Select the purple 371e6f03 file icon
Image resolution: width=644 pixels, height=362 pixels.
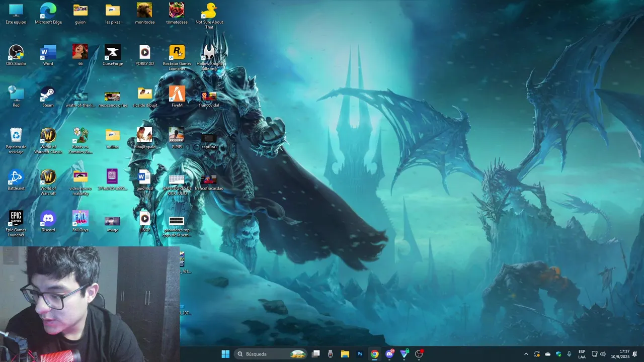113,180
